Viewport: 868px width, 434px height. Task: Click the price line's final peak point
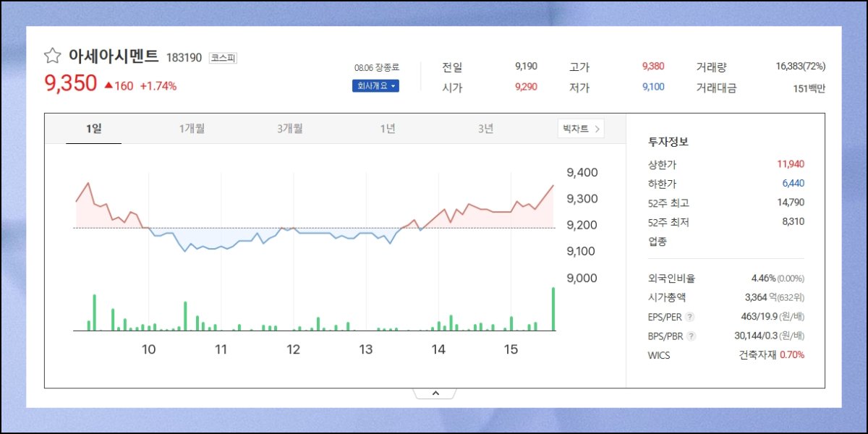coord(553,186)
